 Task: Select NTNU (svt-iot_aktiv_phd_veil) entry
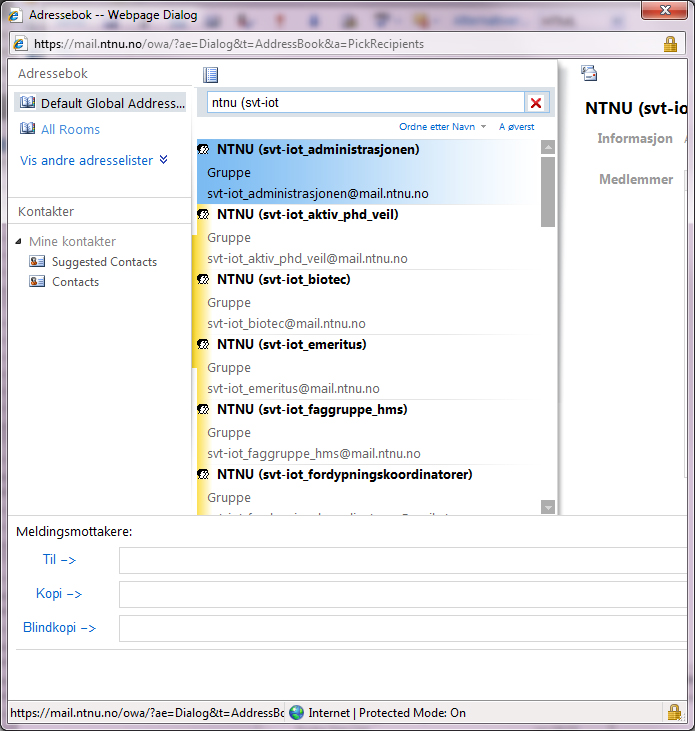(x=368, y=237)
